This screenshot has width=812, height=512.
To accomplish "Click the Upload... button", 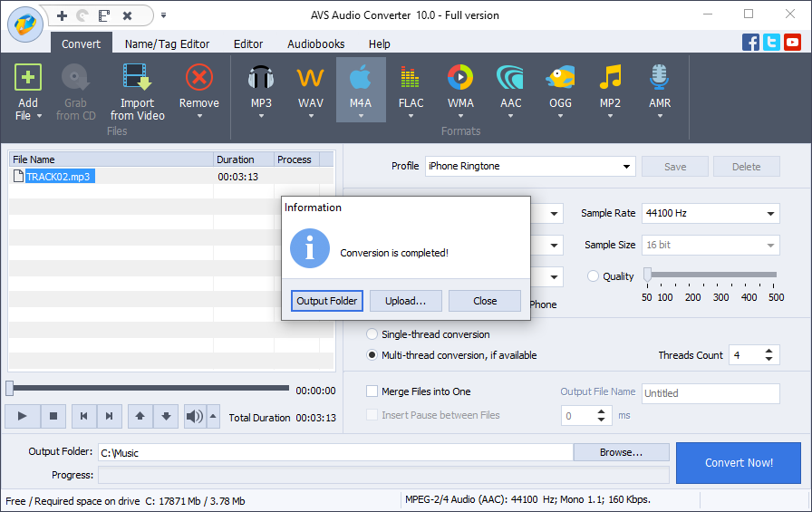I will pyautogui.click(x=405, y=301).
